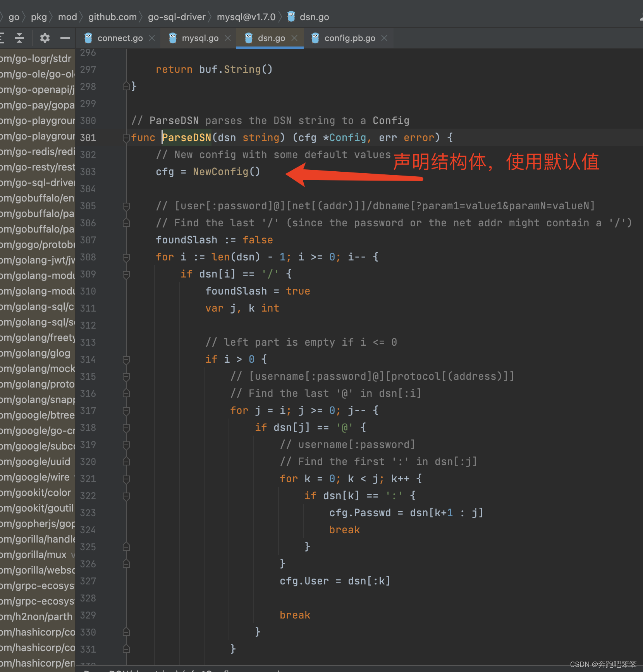Click the dsn.go file icon in breadcrumb

pos(291,17)
